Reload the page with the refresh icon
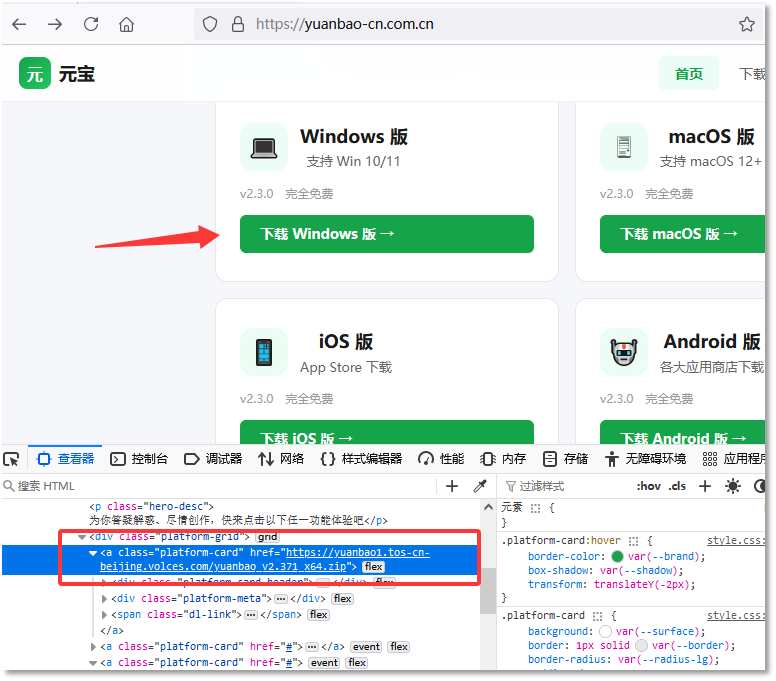This screenshot has height=681, width=776. click(91, 24)
